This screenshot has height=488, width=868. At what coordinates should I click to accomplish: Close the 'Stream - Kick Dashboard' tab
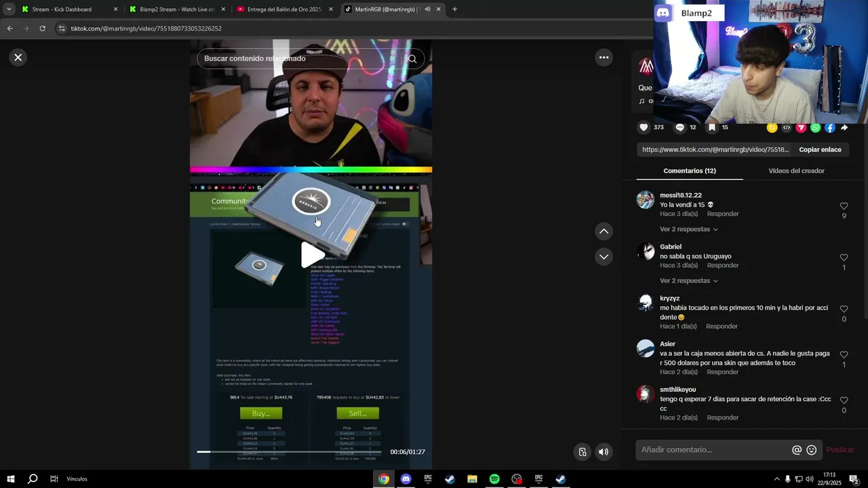click(x=115, y=9)
